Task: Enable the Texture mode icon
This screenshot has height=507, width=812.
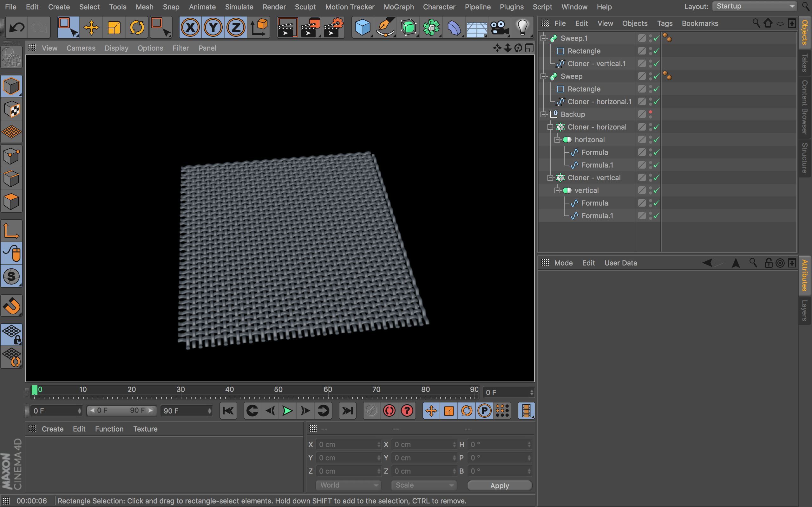Action: point(12,109)
